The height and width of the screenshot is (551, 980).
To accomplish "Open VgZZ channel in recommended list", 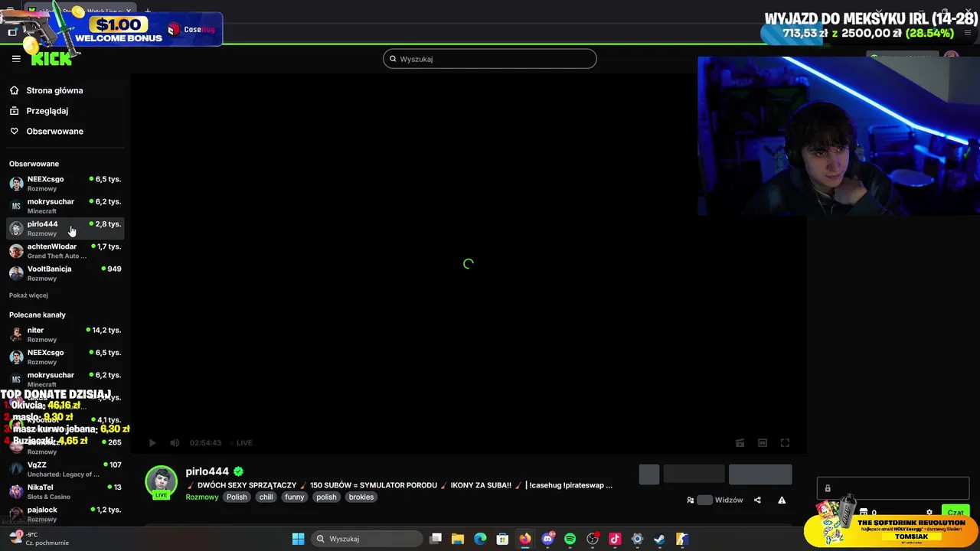I will 65,469.
